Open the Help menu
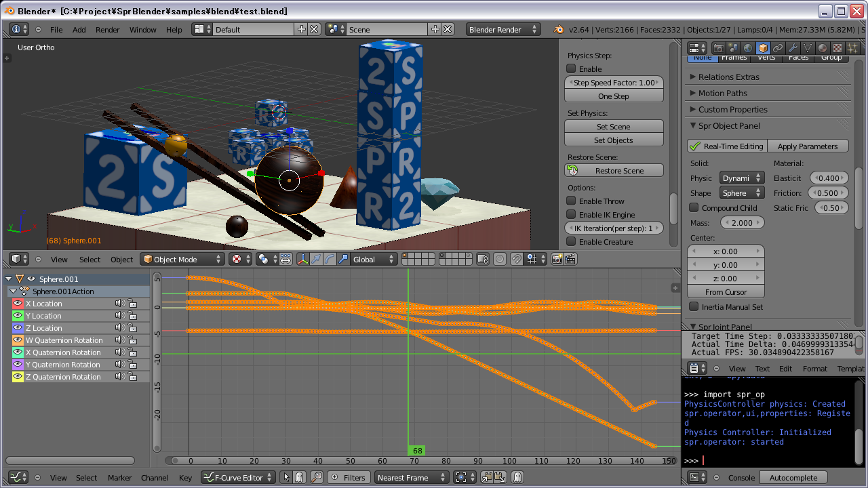868x488 pixels. point(174,29)
